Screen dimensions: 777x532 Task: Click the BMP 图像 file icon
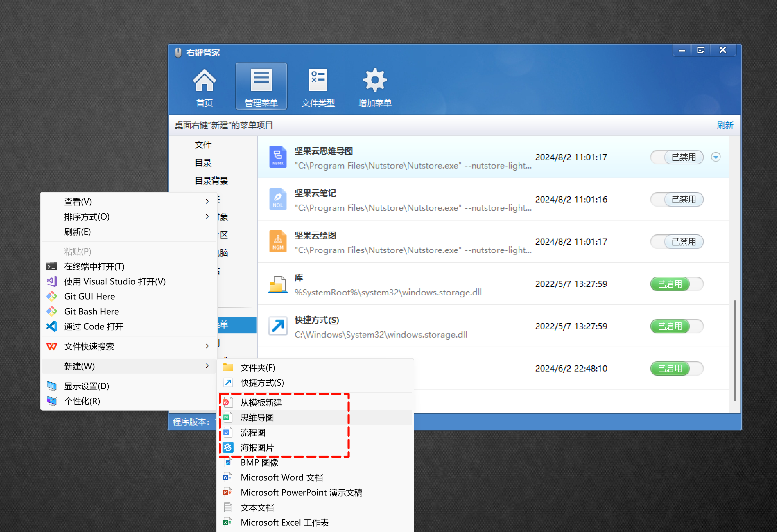pos(228,462)
